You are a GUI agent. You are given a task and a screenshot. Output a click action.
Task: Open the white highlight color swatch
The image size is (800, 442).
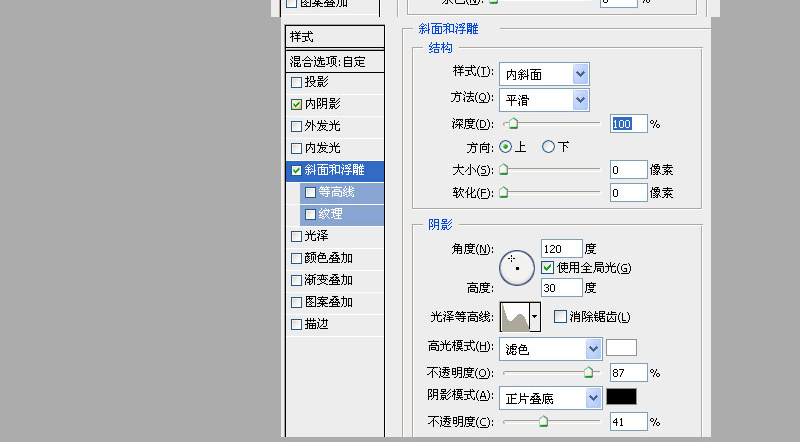pyautogui.click(x=621, y=348)
